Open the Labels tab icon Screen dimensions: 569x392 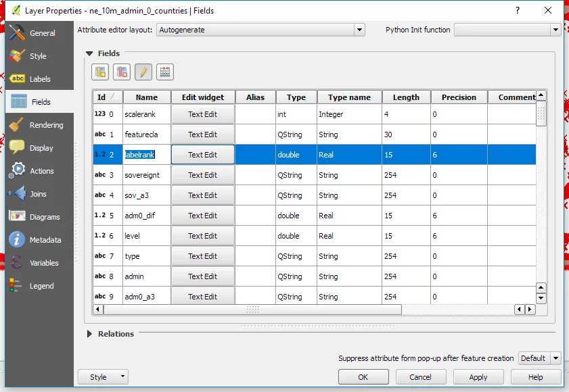point(17,78)
